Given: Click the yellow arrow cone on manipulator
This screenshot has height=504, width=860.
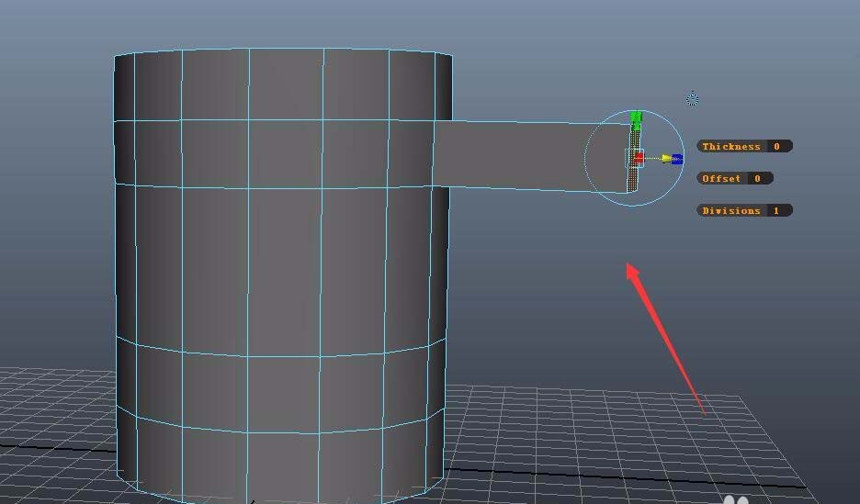Looking at the screenshot, I should pos(666,159).
